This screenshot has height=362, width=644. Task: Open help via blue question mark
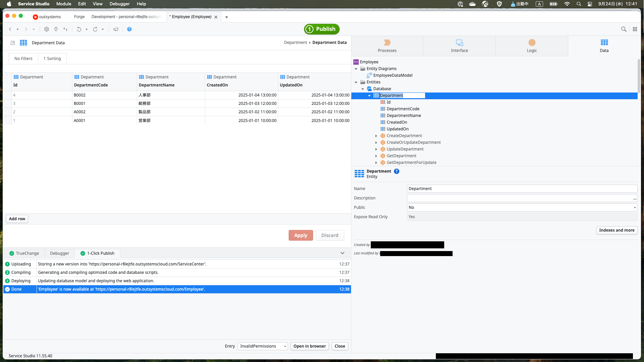tap(129, 29)
